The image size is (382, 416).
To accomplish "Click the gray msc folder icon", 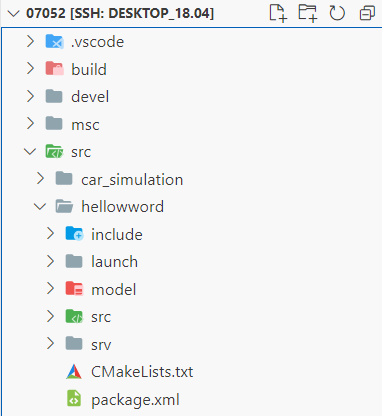I will [54, 124].
